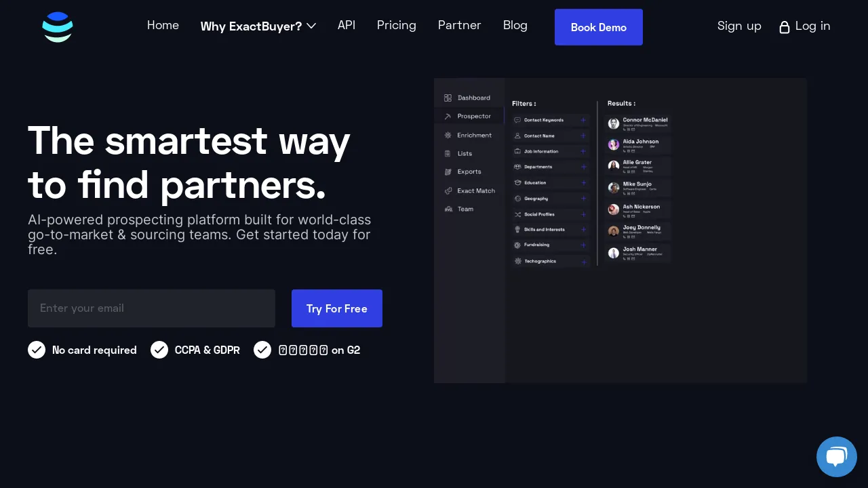
Task: Click the Exact Match sidebar icon
Action: pyautogui.click(x=448, y=190)
